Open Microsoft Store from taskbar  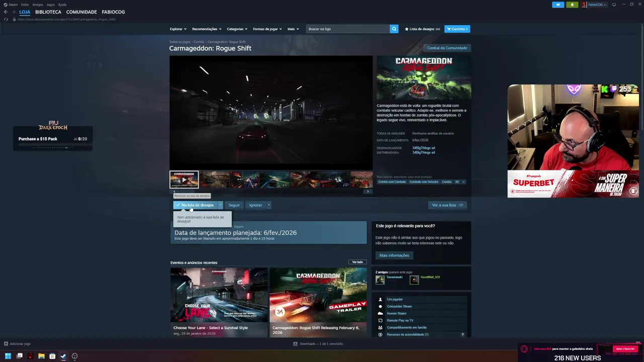[52, 356]
